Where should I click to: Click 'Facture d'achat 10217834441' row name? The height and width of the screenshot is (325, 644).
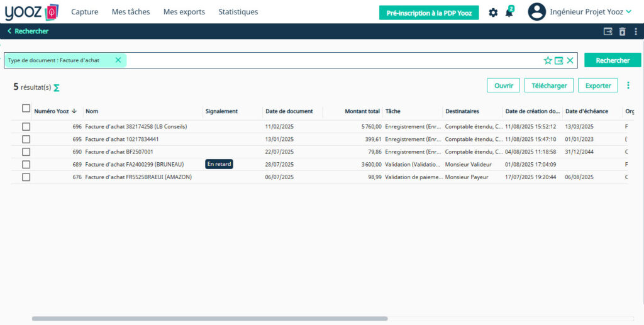(122, 140)
